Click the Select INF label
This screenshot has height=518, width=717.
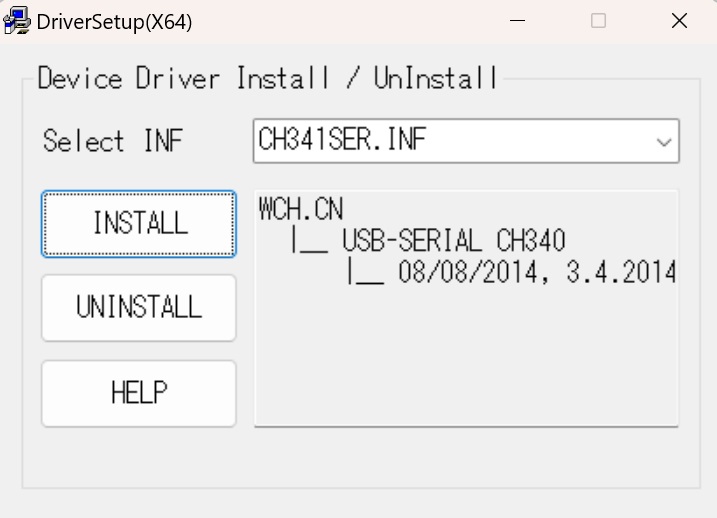pyautogui.click(x=113, y=140)
